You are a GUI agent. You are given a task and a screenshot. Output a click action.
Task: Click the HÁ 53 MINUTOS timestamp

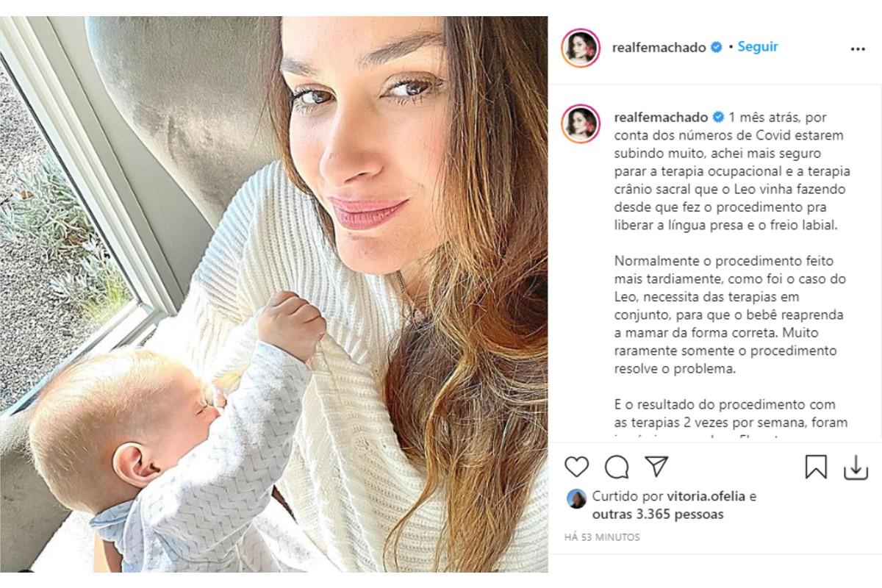[x=602, y=537]
